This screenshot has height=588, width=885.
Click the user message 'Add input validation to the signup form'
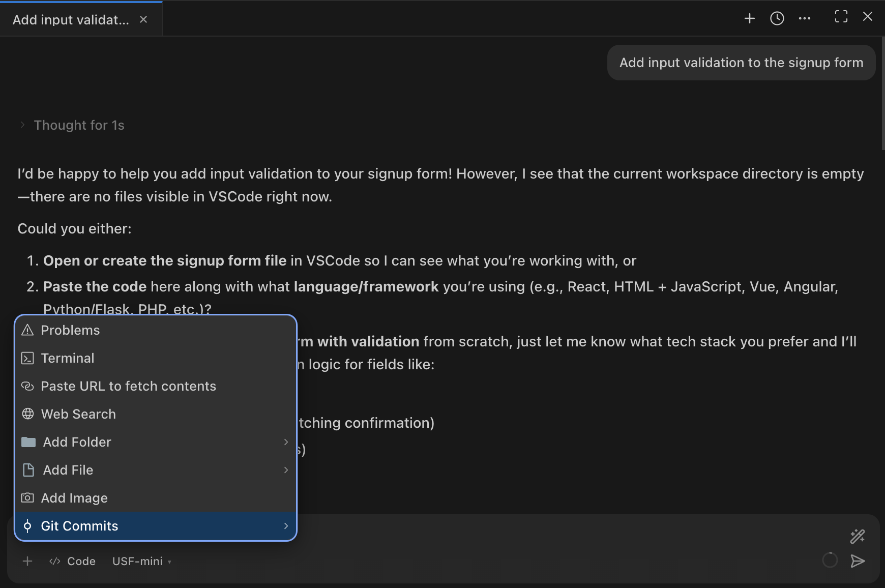[x=741, y=63]
